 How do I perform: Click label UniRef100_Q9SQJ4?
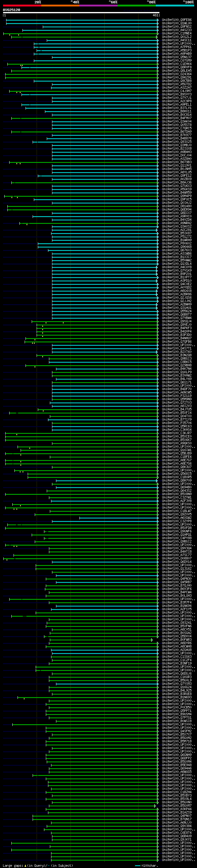coord(177,321)
